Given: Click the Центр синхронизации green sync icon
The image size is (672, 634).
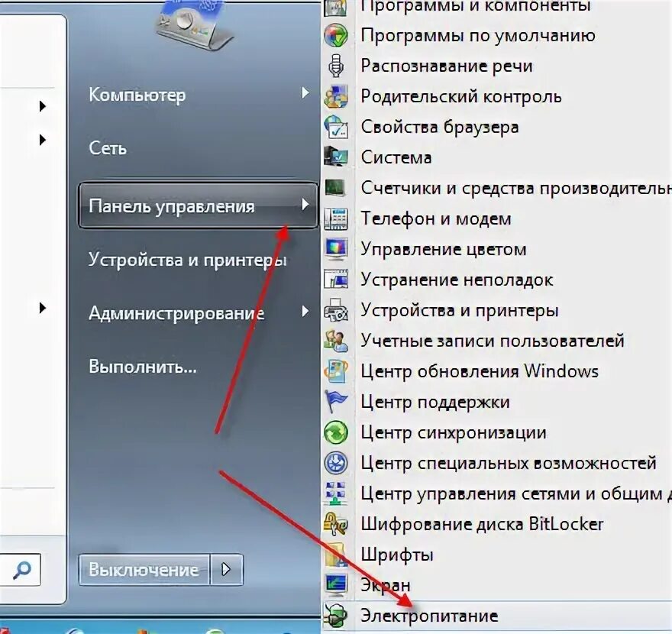Looking at the screenshot, I should 335,432.
